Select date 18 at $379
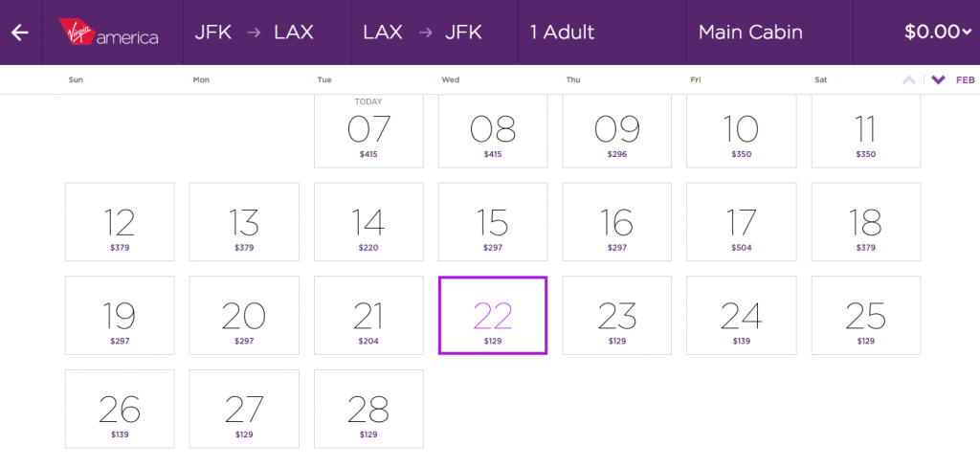This screenshot has height=468, width=980. 865,222
